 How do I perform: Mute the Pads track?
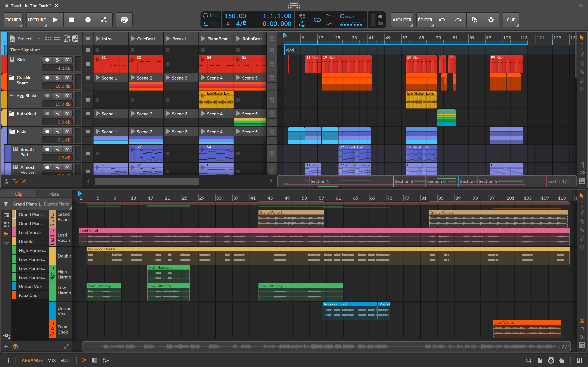tap(67, 131)
